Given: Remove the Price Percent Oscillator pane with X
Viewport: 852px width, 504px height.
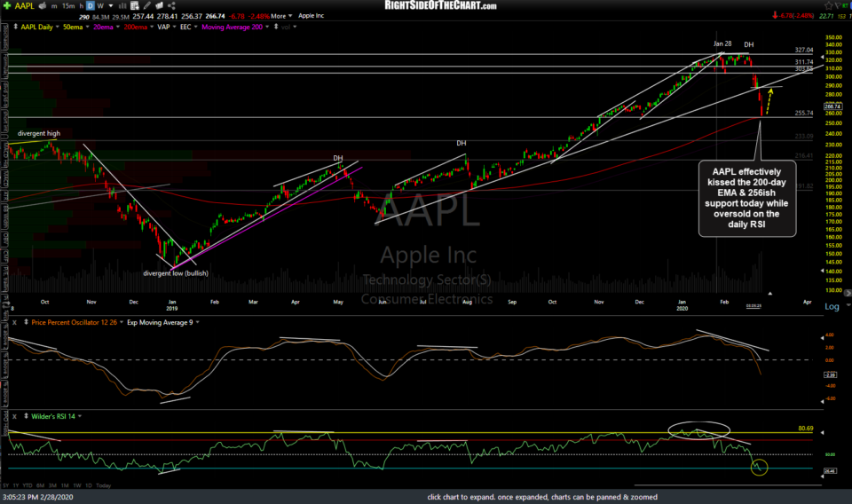Looking at the screenshot, I should (x=15, y=323).
